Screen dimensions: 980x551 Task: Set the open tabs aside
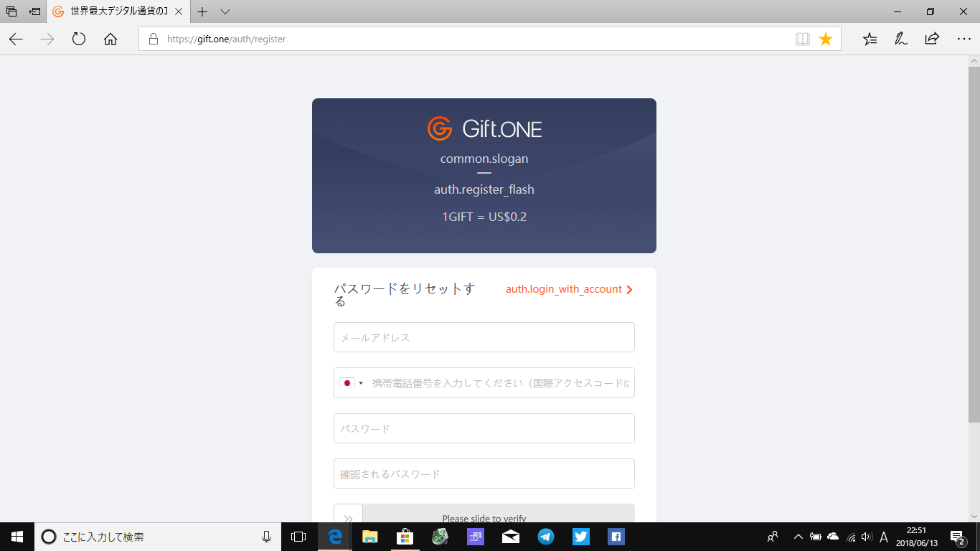click(x=34, y=11)
